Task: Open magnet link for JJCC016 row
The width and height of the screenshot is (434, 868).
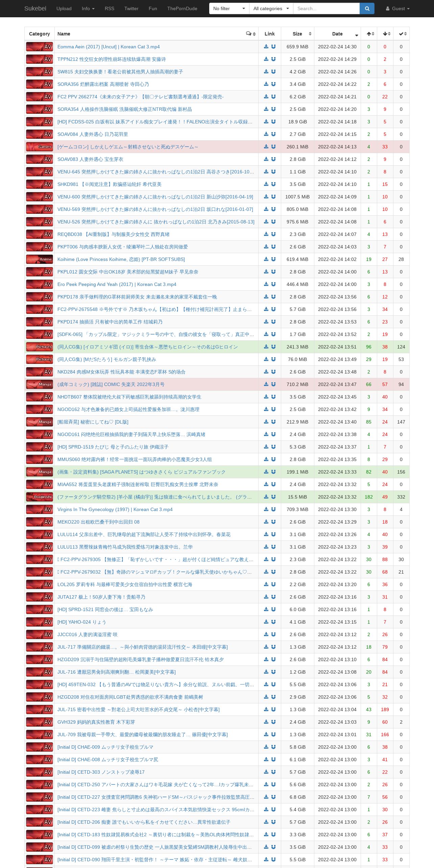Action: point(273,634)
